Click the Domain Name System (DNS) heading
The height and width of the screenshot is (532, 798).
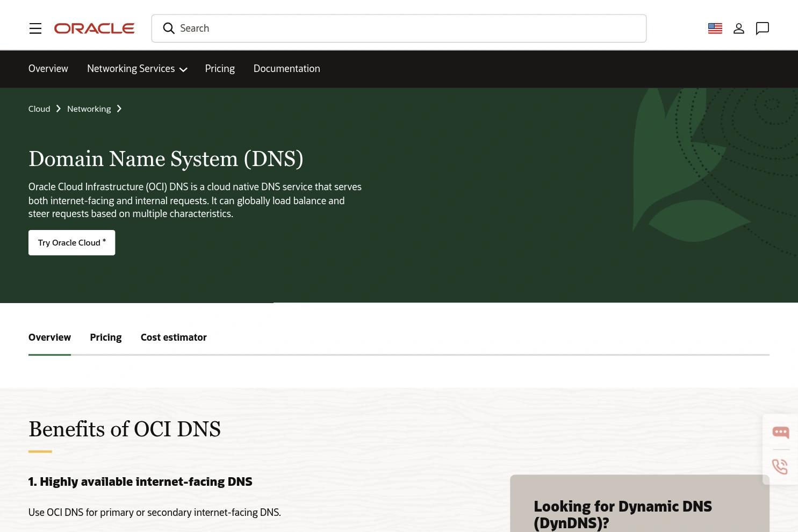[x=166, y=159]
